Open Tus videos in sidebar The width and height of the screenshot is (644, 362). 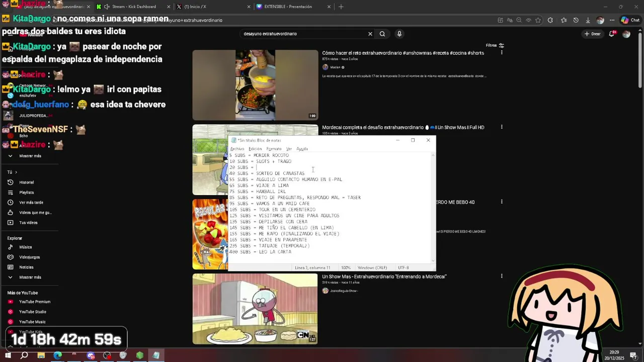28,223
